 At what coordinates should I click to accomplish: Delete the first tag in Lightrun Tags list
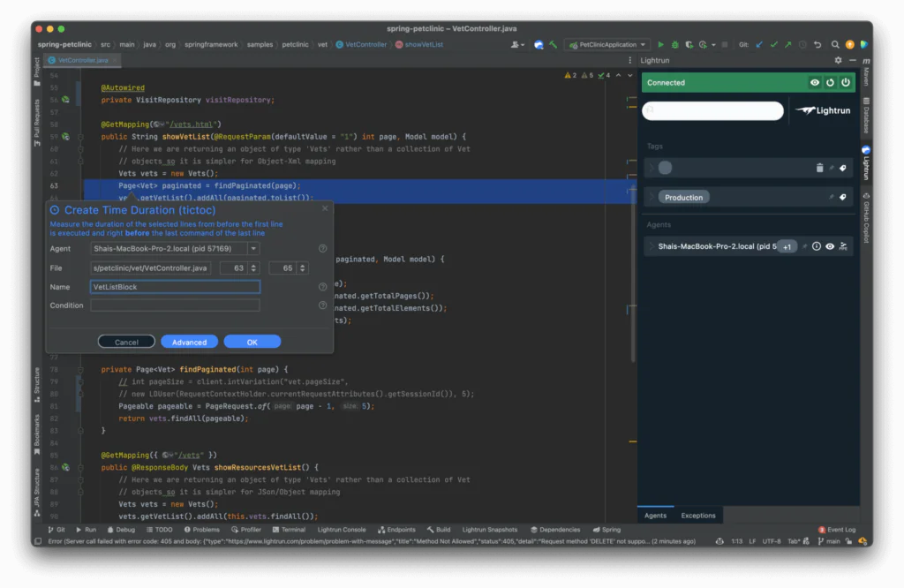point(820,168)
